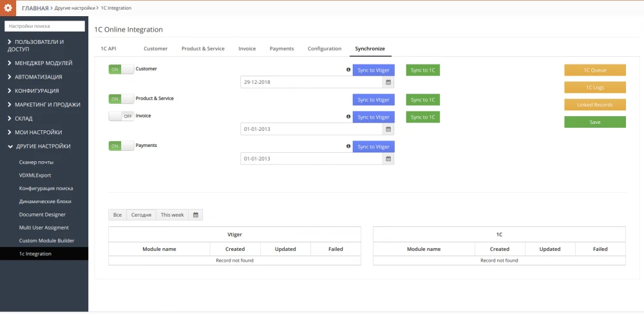Screen dimensions: 644x314
Task: Click the Invoice date field 01-01-2013
Action: (312, 129)
